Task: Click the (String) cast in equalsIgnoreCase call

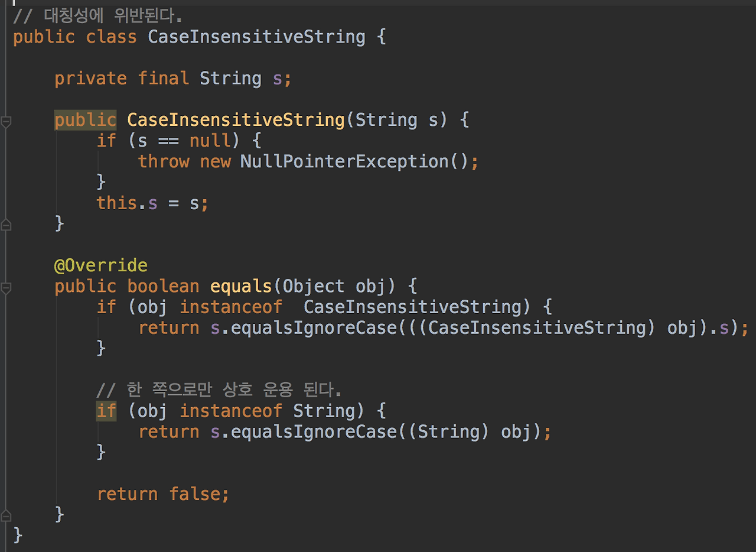Action: tap(448, 431)
